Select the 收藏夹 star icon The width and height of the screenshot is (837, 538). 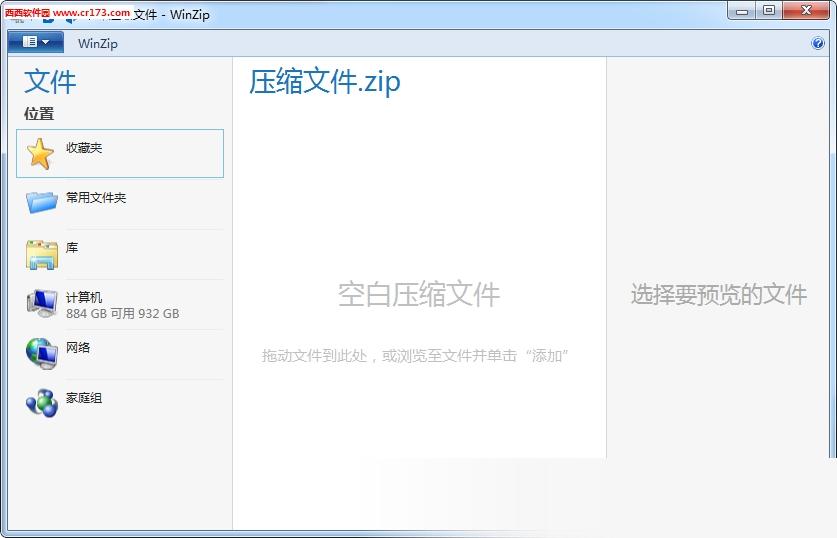[41, 154]
